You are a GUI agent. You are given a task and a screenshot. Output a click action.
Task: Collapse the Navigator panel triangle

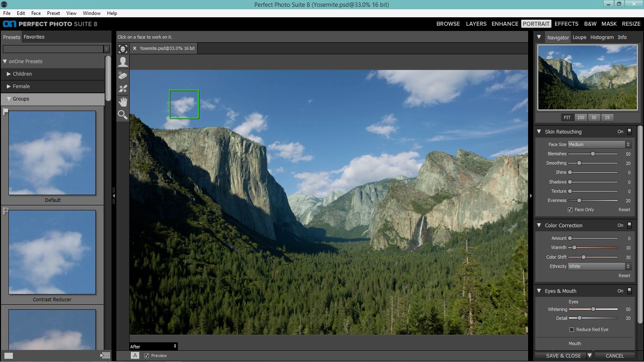tap(539, 37)
